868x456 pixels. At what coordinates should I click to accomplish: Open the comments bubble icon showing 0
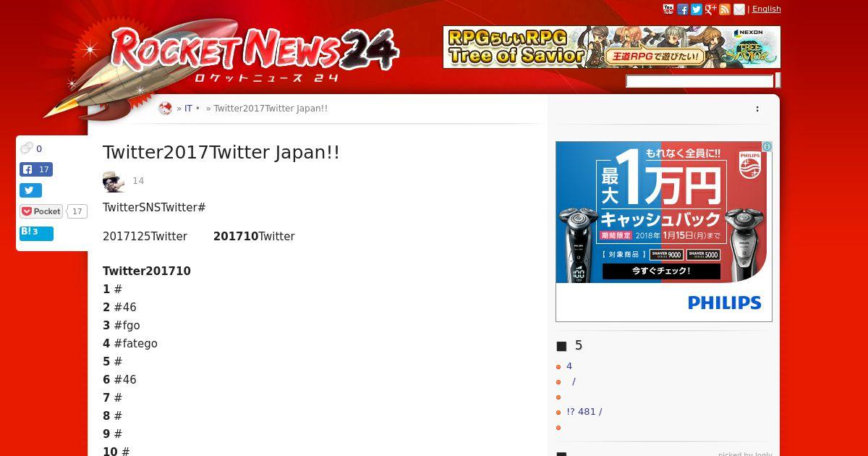[x=27, y=148]
